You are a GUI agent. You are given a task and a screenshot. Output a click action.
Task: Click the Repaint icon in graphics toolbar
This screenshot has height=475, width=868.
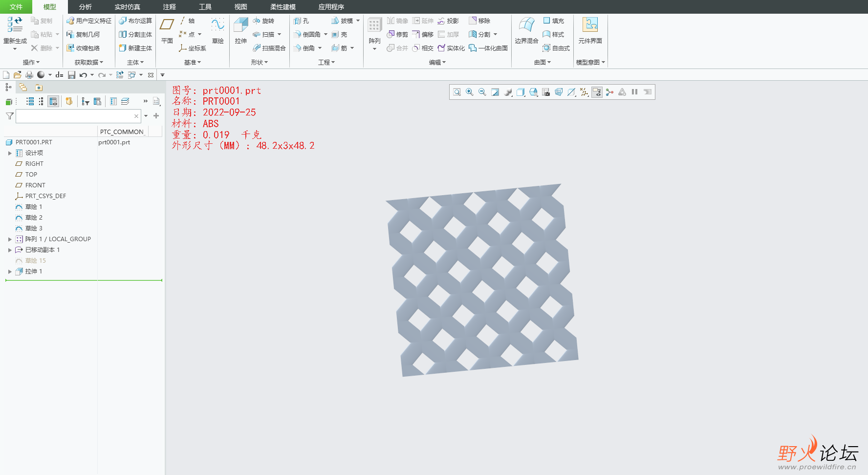pos(495,92)
